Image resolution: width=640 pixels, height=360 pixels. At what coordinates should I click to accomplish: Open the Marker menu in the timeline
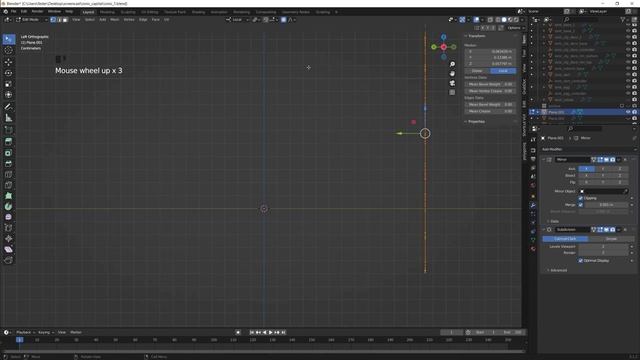point(76,332)
